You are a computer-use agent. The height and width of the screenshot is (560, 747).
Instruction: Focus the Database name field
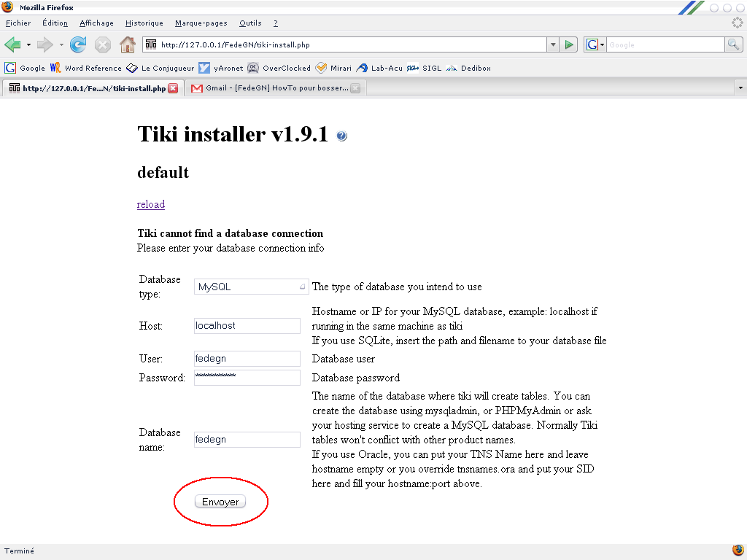point(247,440)
